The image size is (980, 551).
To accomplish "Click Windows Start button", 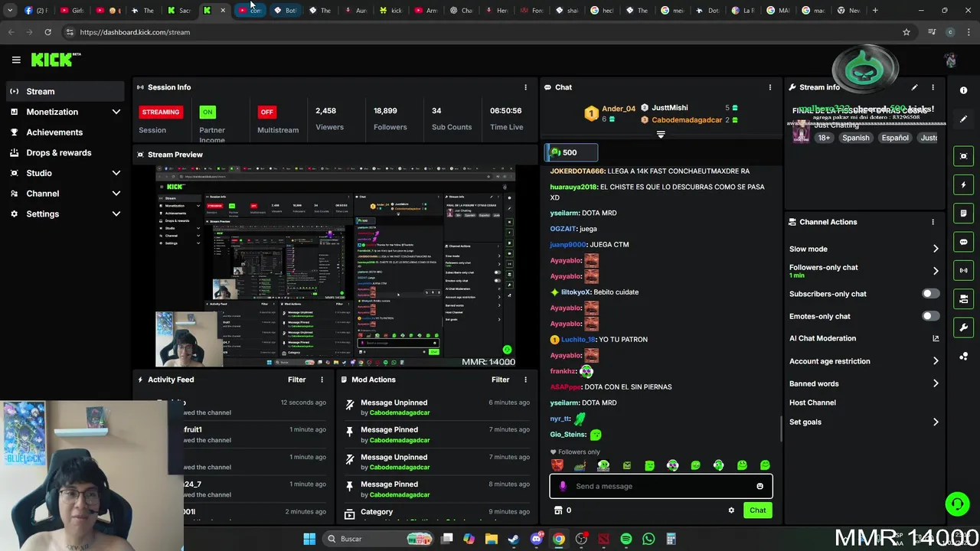I will (309, 539).
